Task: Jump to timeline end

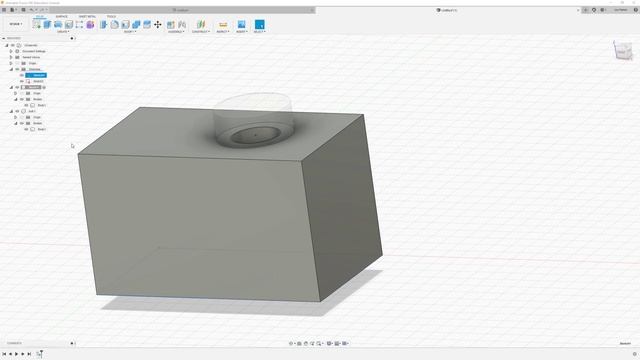Action: (29, 354)
